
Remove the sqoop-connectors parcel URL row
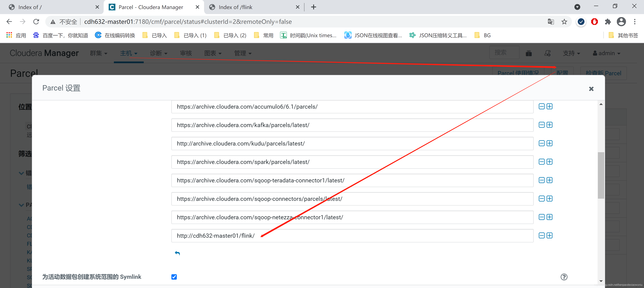[542, 199]
